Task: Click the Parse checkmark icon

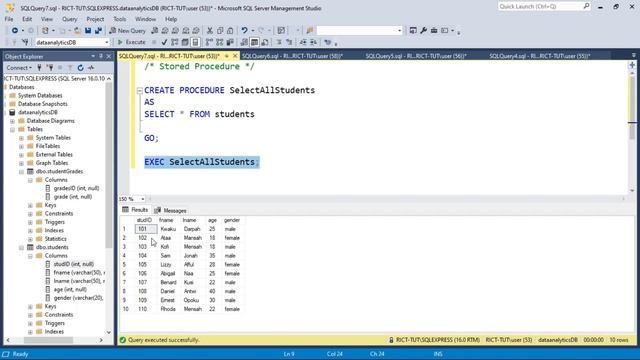Action: (164, 42)
